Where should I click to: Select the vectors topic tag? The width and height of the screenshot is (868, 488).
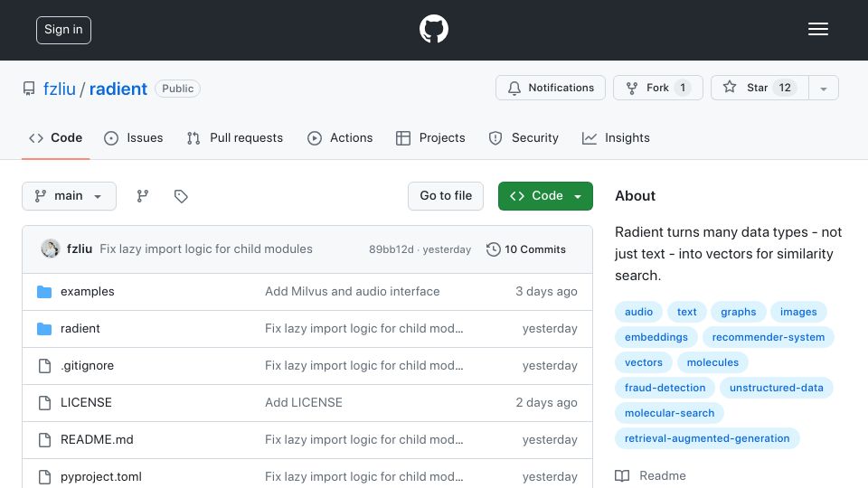[x=643, y=363]
